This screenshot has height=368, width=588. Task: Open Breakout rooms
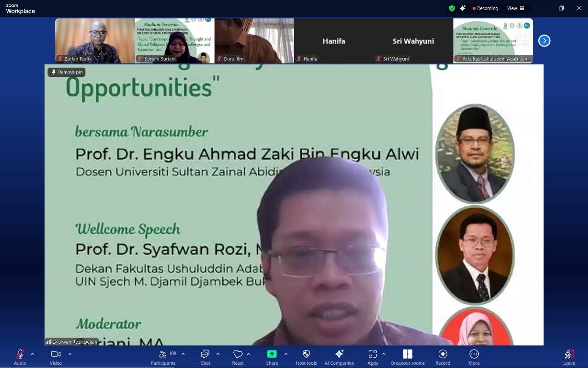coord(407,357)
